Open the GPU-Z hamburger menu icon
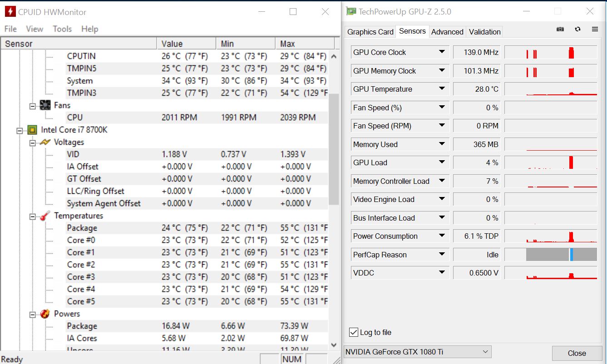 pos(595,29)
